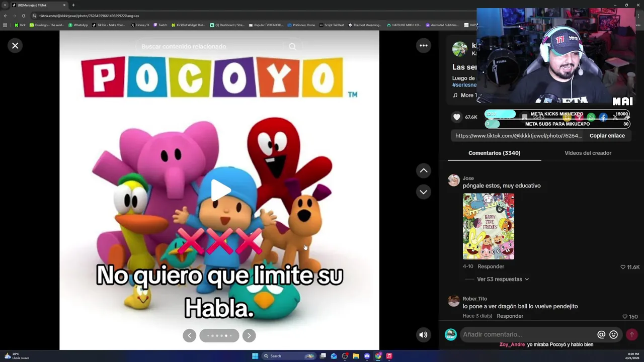Image resolution: width=644 pixels, height=362 pixels.
Task: Open Discord from the taskbar
Action: (367, 356)
